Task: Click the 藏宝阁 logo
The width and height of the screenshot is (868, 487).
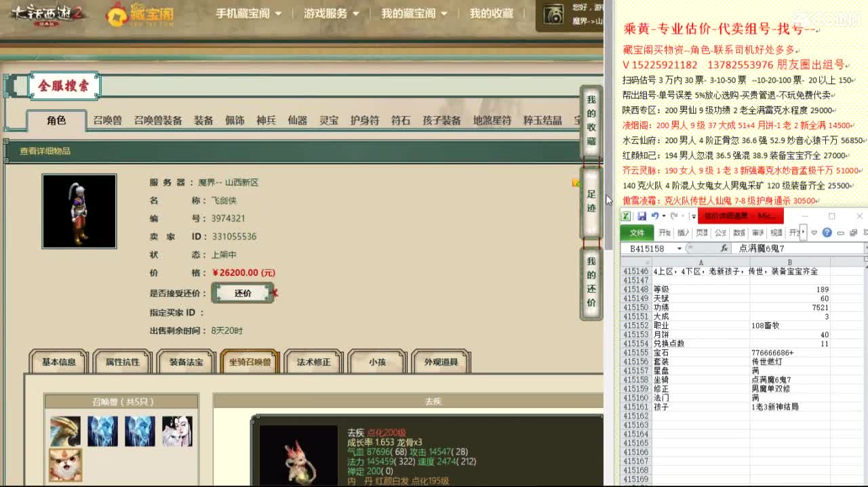Action: [140, 14]
